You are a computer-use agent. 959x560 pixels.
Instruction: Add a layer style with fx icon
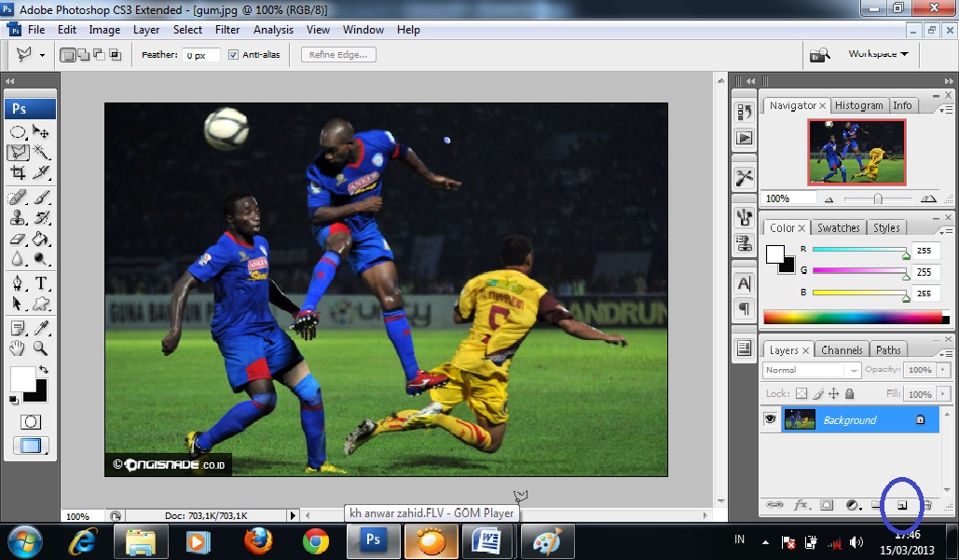(x=801, y=505)
